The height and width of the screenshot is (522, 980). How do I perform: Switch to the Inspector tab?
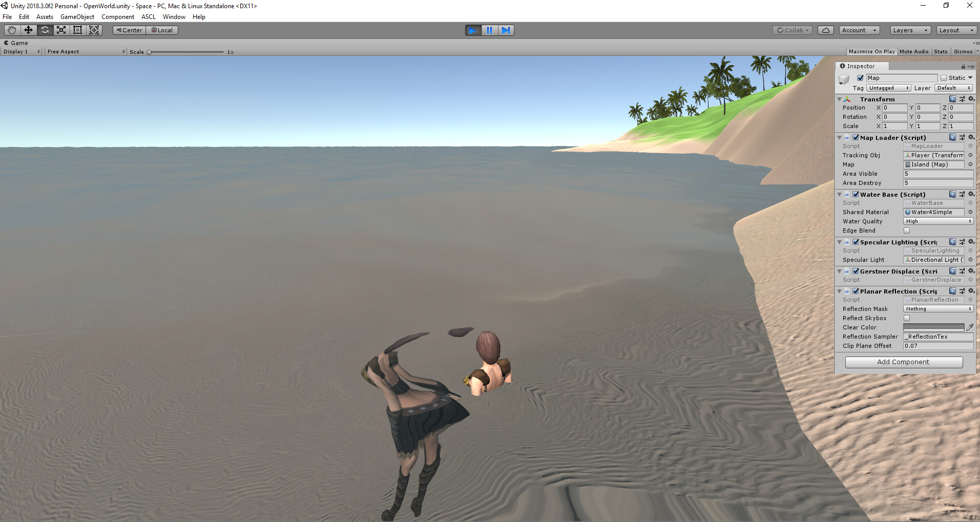pyautogui.click(x=861, y=66)
